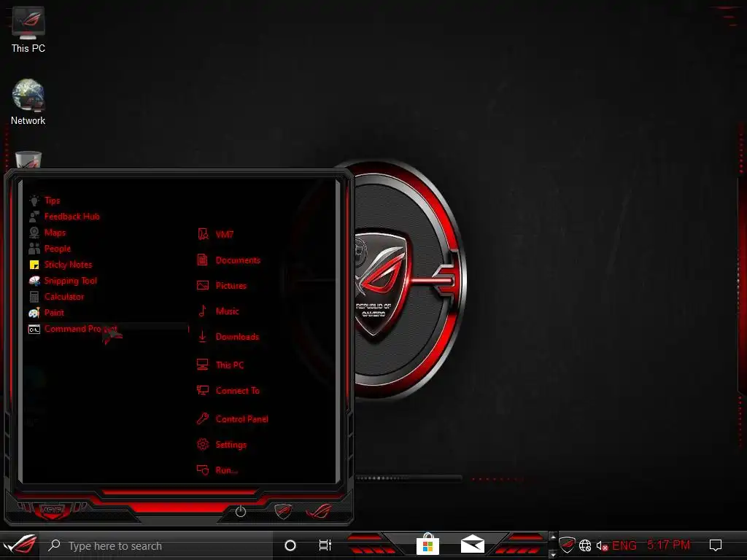Select Connect To
The height and width of the screenshot is (560, 747).
[228, 391]
